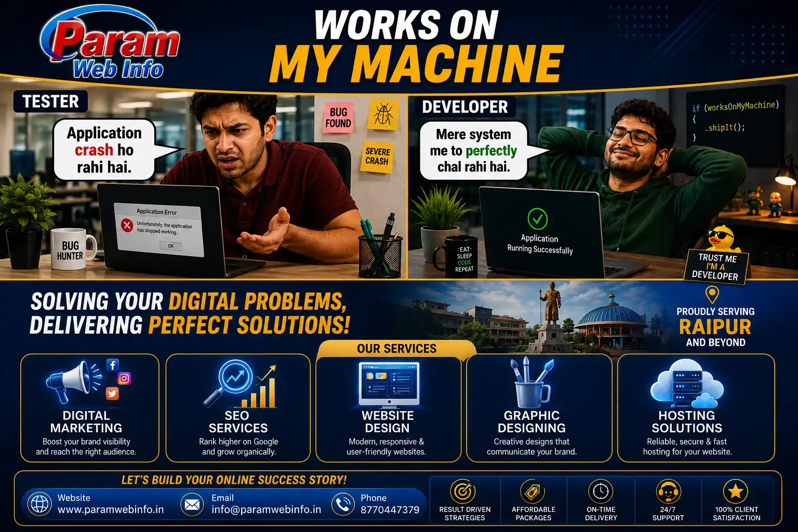Click the PROUDLY SERVING text
The width and height of the screenshot is (798, 532).
tap(715, 312)
